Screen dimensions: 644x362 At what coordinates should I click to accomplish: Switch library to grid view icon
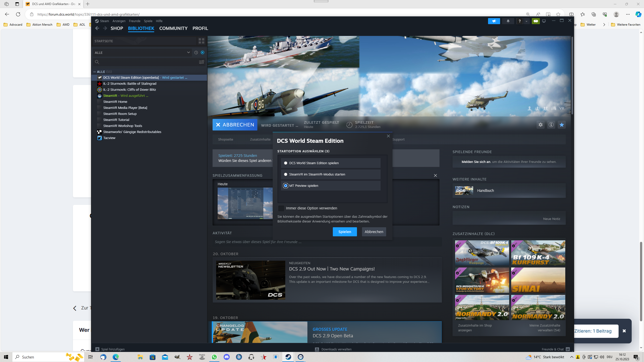coord(202,41)
